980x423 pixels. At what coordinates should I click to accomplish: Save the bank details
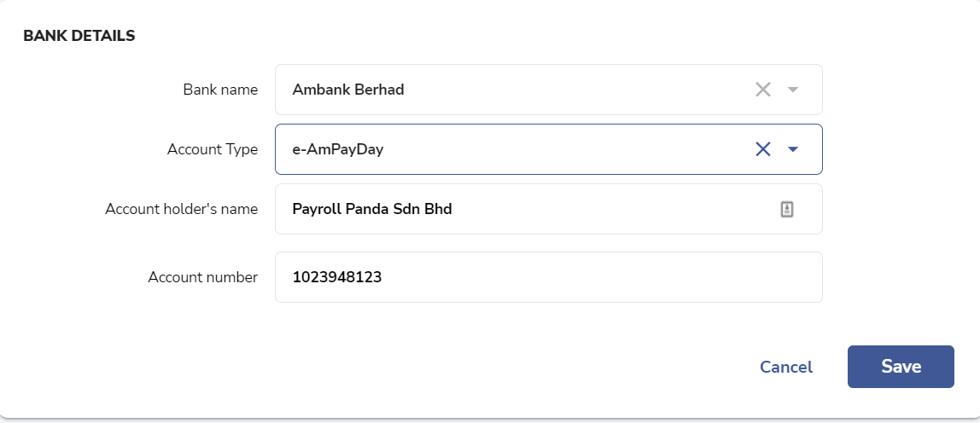pos(901,367)
